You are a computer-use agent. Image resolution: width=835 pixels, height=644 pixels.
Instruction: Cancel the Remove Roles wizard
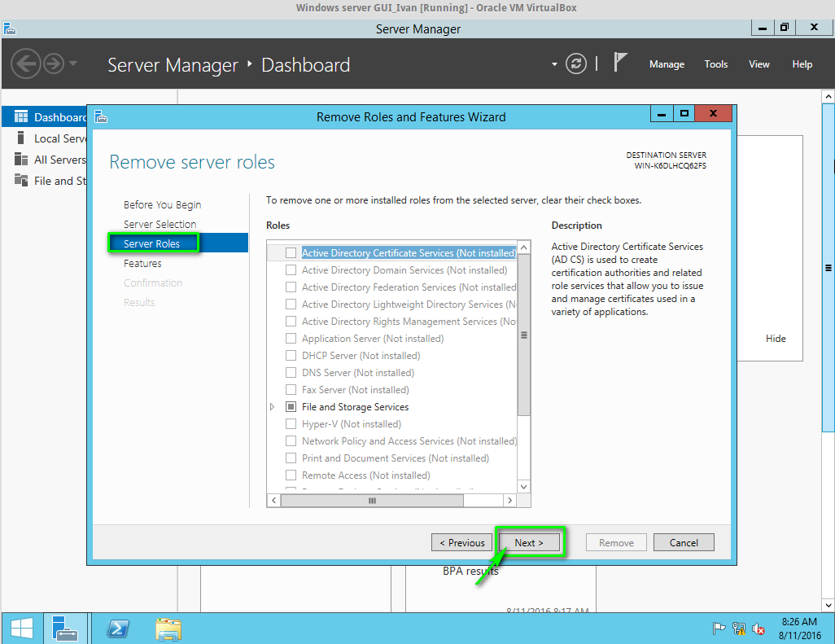[684, 542]
